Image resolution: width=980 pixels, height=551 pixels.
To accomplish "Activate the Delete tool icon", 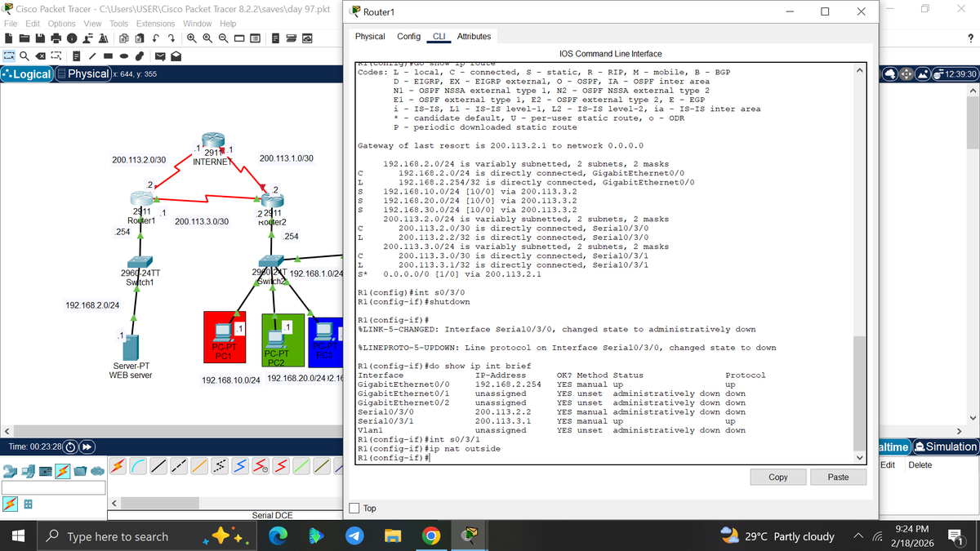I will click(x=42, y=56).
